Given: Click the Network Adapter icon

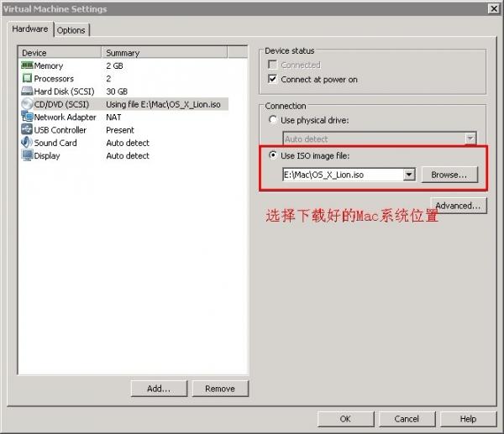Looking at the screenshot, I should (x=27, y=117).
